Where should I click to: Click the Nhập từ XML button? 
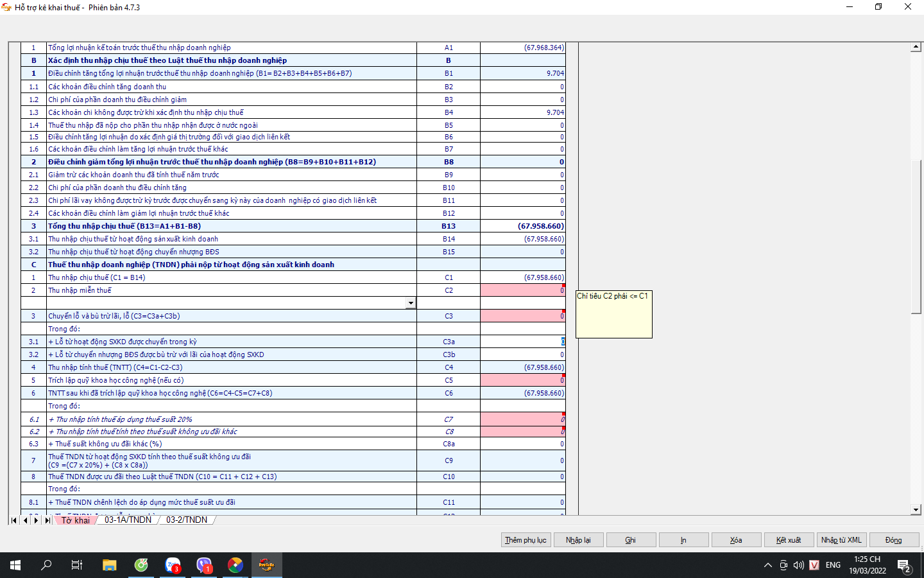[841, 540]
